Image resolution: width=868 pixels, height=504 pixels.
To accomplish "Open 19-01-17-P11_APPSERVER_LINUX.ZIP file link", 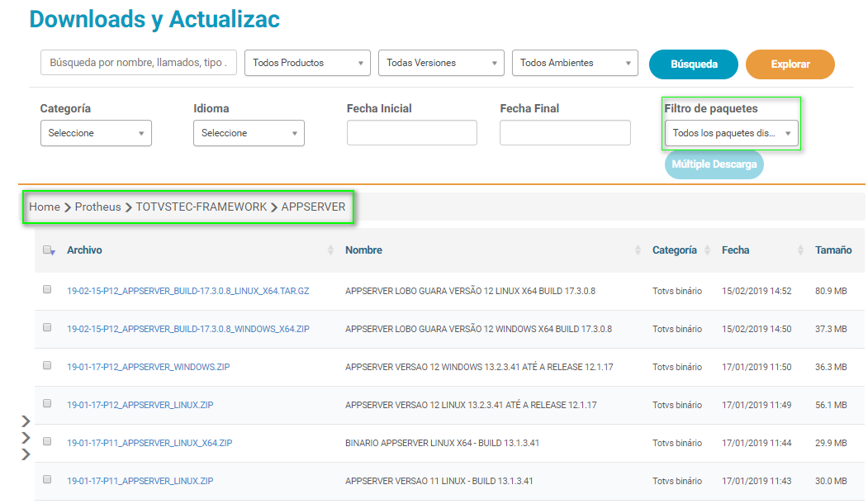I will 140,482.
